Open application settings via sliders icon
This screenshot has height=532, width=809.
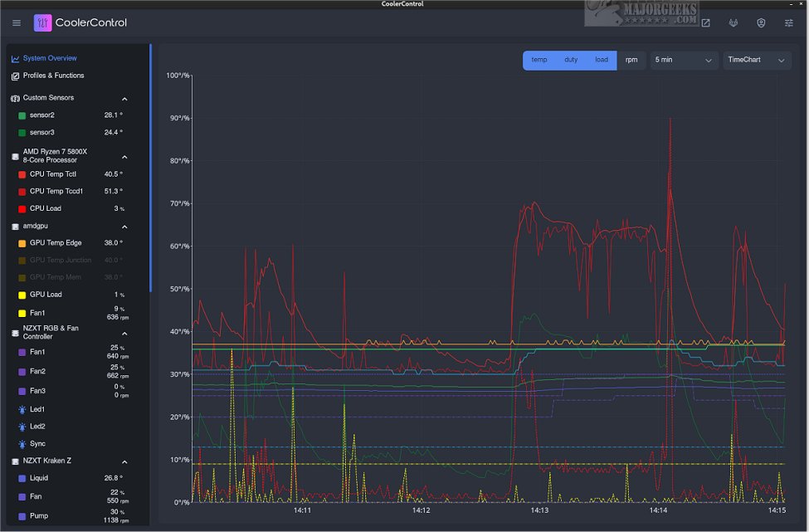pos(788,22)
